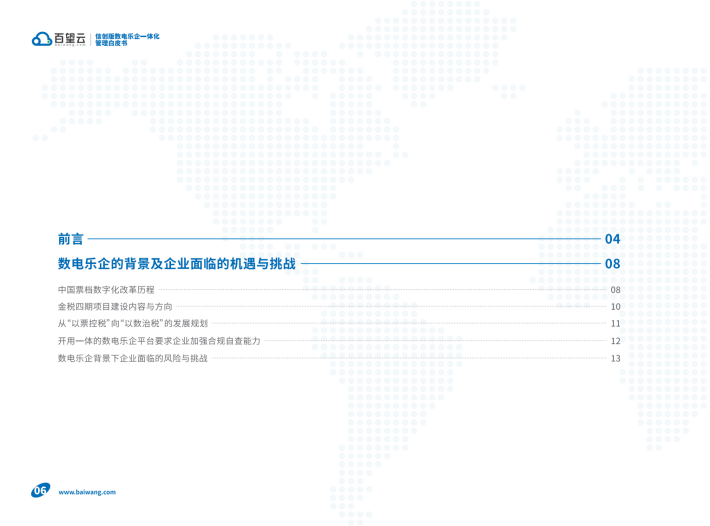Viewport: 710px width, 526px height.
Task: Click page number 10 in the contents
Action: click(x=616, y=307)
